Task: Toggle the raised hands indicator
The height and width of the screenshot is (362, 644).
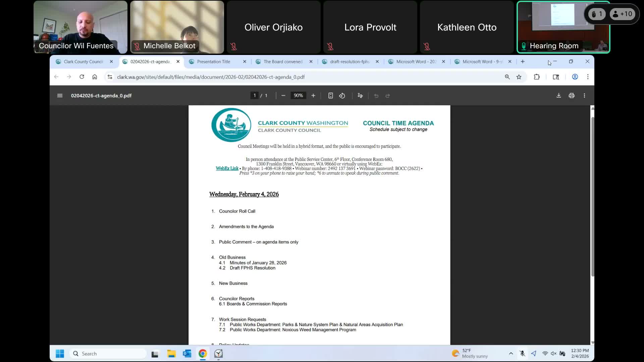Action: 597,14
